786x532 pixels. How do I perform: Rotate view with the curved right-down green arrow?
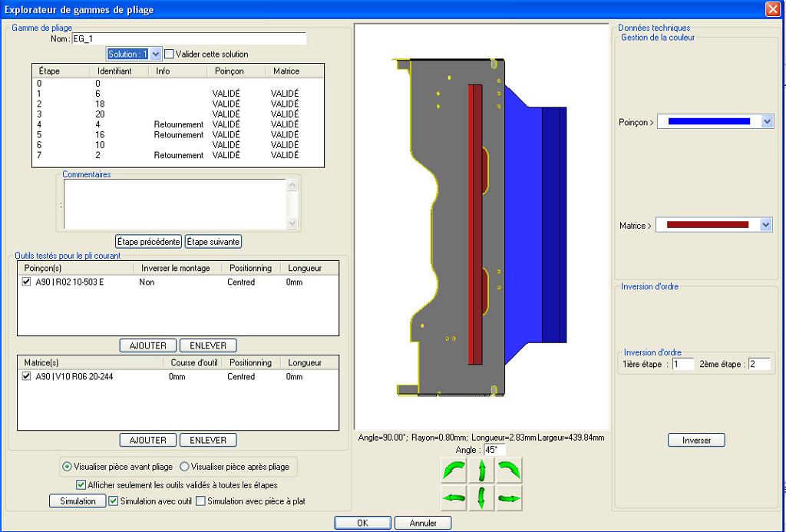point(510,471)
